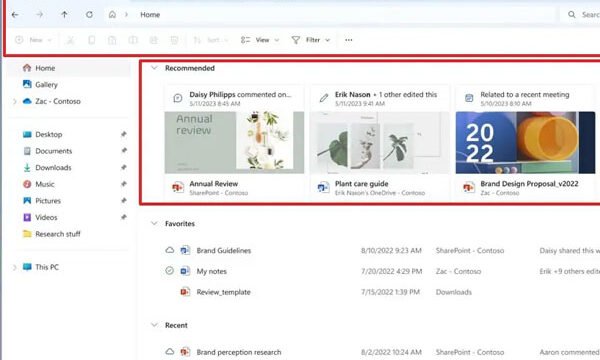Collapse the Recent section
The image size is (600, 360).
coord(154,325)
